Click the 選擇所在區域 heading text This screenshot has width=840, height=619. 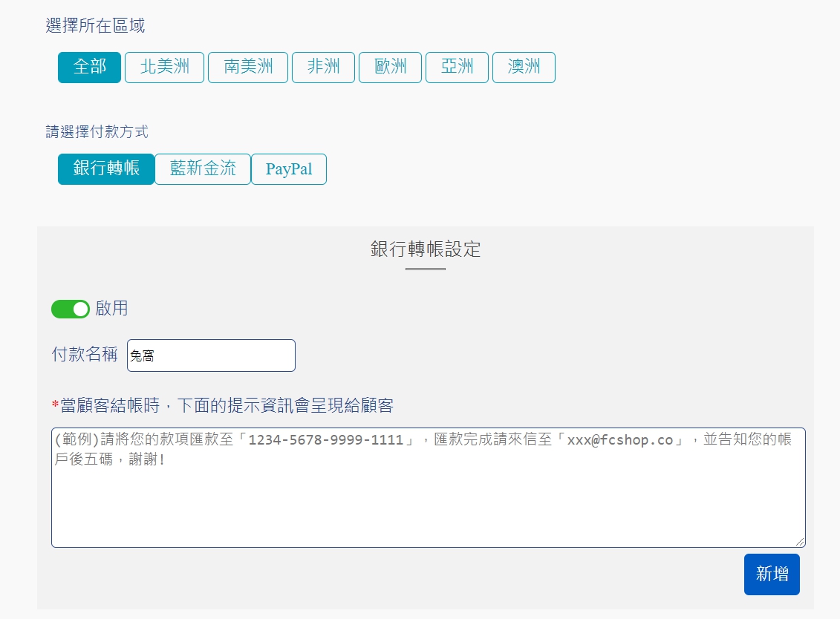tap(95, 26)
